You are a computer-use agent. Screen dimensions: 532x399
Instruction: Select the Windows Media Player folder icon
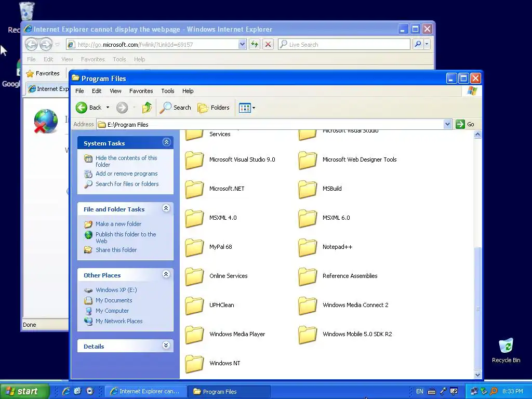tap(194, 335)
